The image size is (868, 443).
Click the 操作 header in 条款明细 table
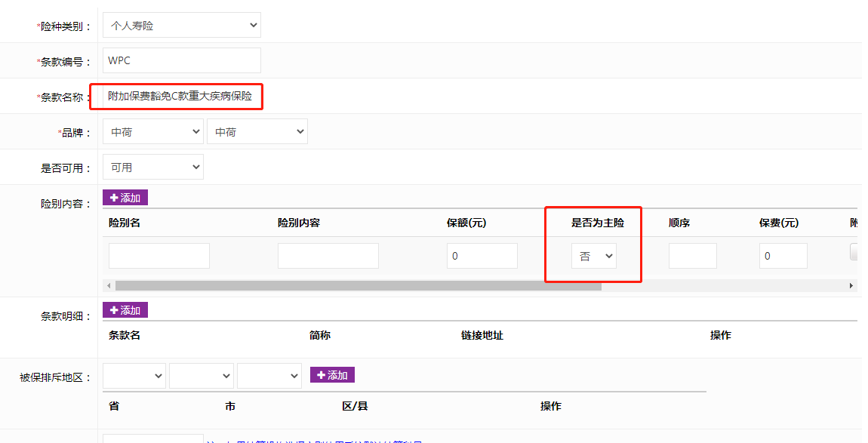click(721, 336)
